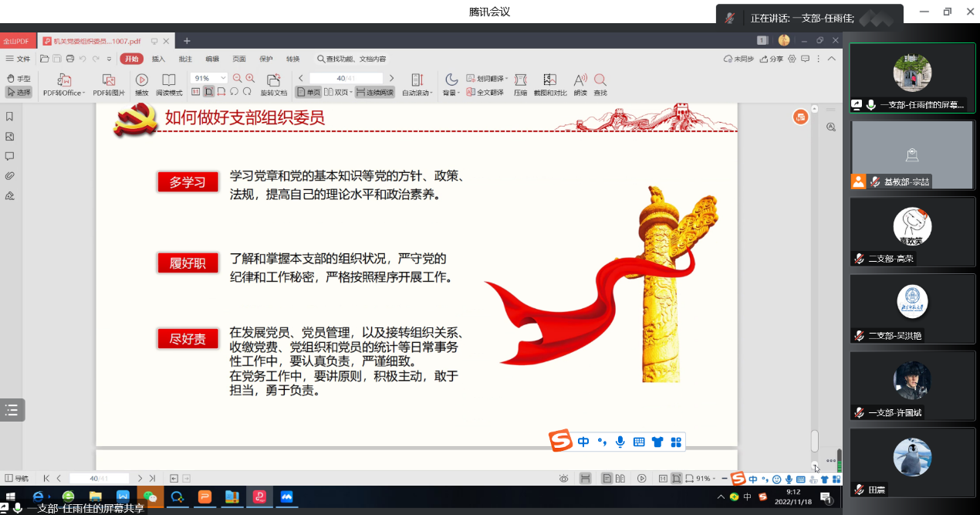Open the 文件 file menu
The image size is (980, 515).
[x=19, y=59]
